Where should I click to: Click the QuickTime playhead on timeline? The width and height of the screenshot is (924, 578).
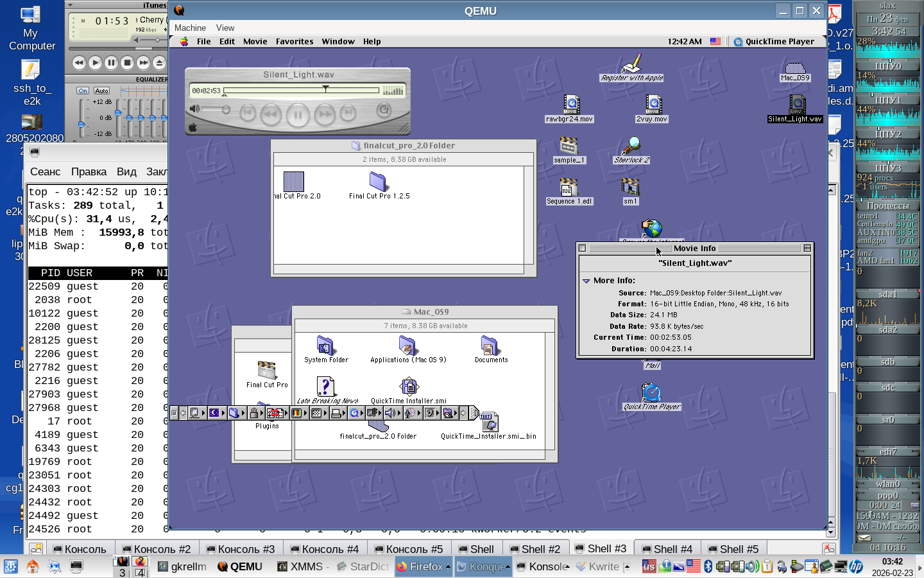325,89
